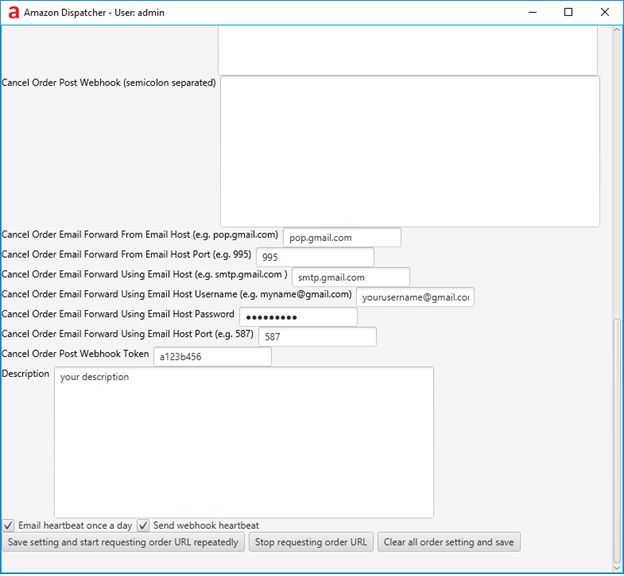This screenshot has width=624, height=576.
Task: Click Save setting and start requesting order URL repeatedly
Action: pos(123,542)
